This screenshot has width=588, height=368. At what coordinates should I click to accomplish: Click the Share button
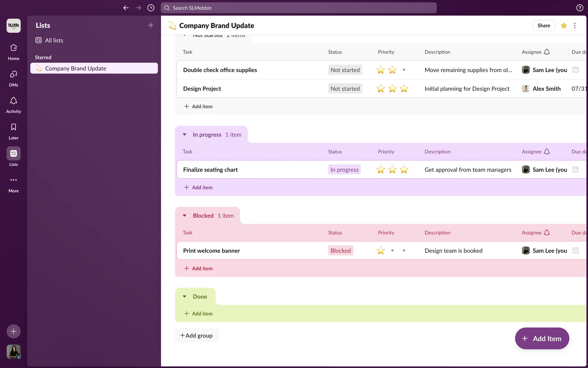(544, 25)
